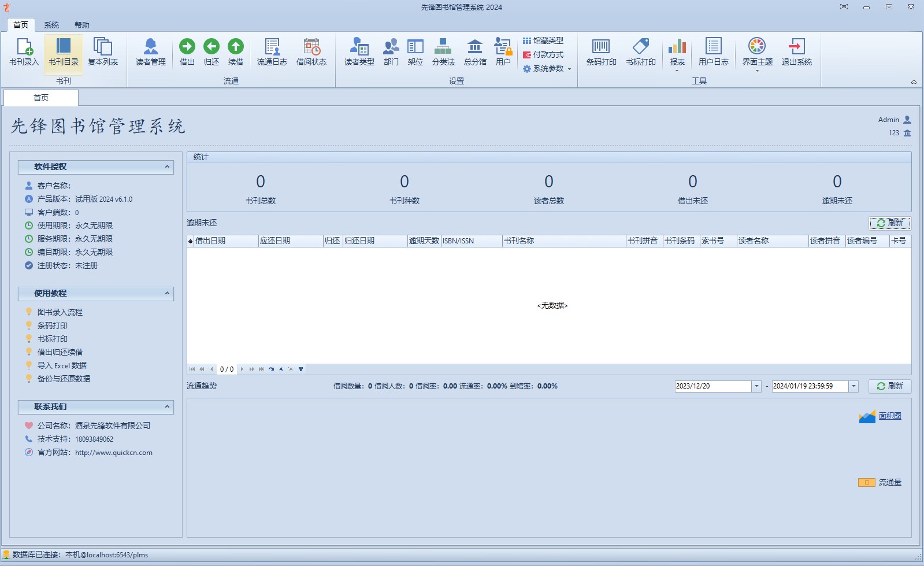Click the library icon beside 123
The image size is (924, 566).
(907, 133)
